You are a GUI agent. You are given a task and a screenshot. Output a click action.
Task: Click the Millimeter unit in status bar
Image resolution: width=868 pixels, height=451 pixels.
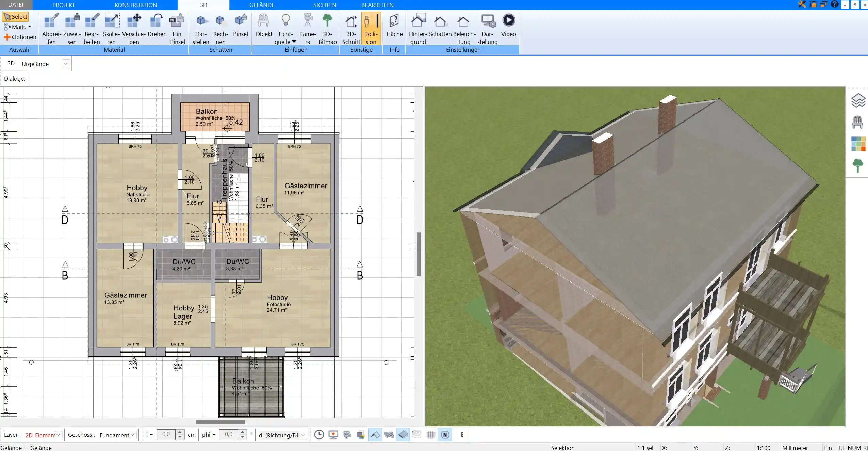pos(795,448)
